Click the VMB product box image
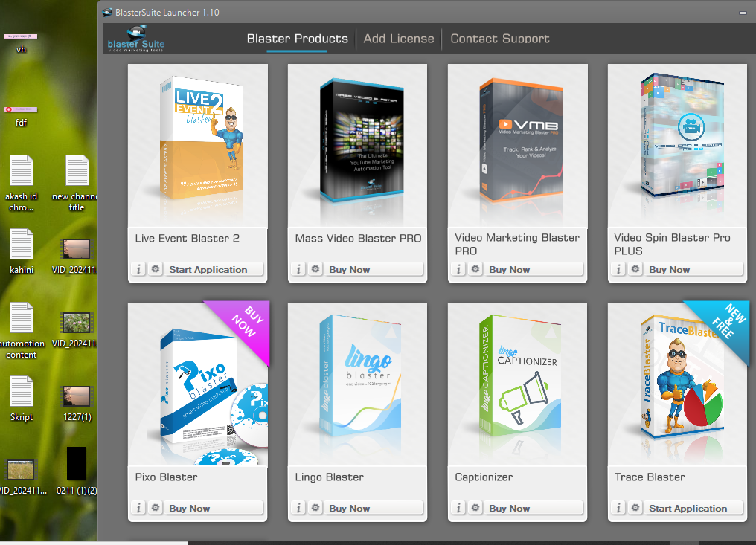Viewport: 756px width, 545px height. click(521, 140)
